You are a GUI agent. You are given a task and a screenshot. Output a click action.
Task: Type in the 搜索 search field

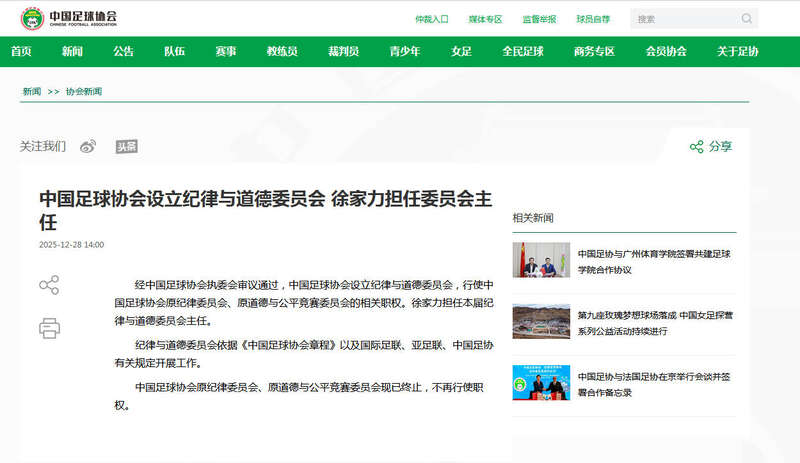[685, 19]
